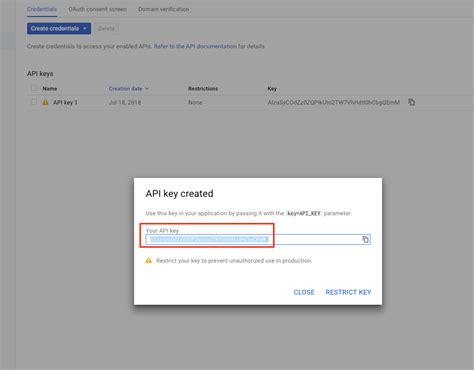Viewport: 474px width, 370px height.
Task: Open the Domain verification tab
Action: [x=163, y=9]
